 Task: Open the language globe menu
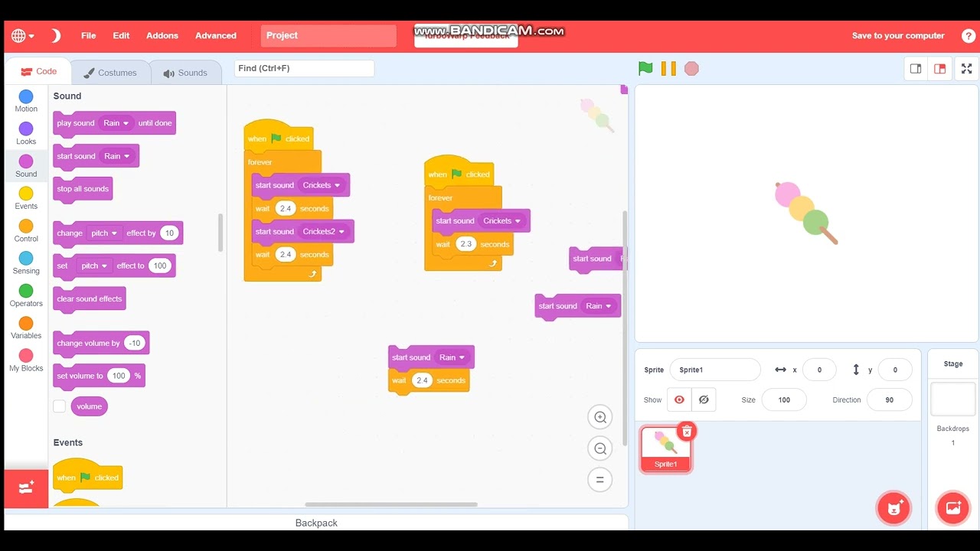[22, 35]
